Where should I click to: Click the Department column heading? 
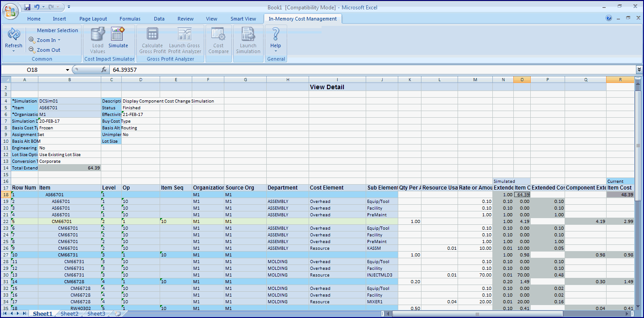[x=288, y=188]
